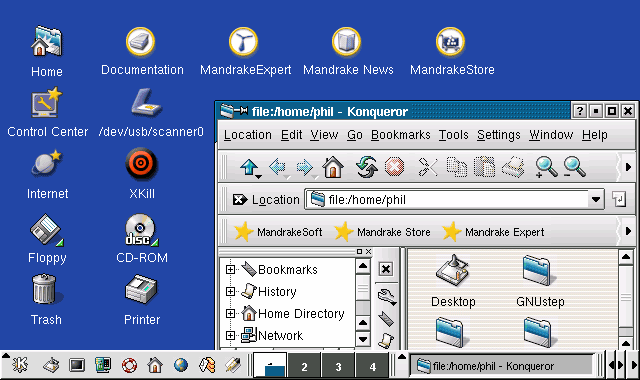Clear the location bar with the black X icon
640x380 pixels.
[x=240, y=200]
